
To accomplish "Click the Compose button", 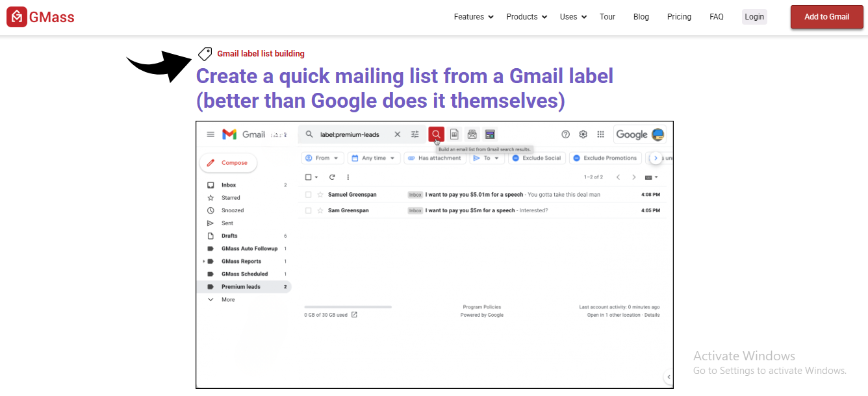I will click(228, 163).
